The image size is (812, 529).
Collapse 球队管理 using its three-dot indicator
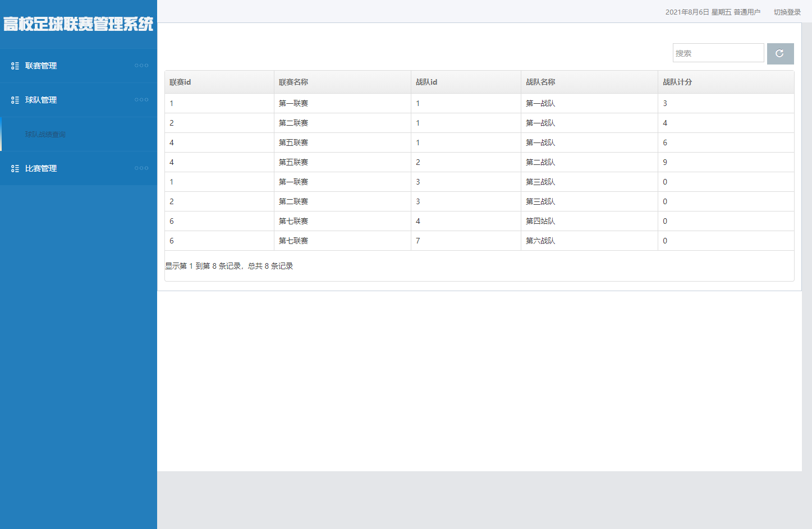click(141, 100)
